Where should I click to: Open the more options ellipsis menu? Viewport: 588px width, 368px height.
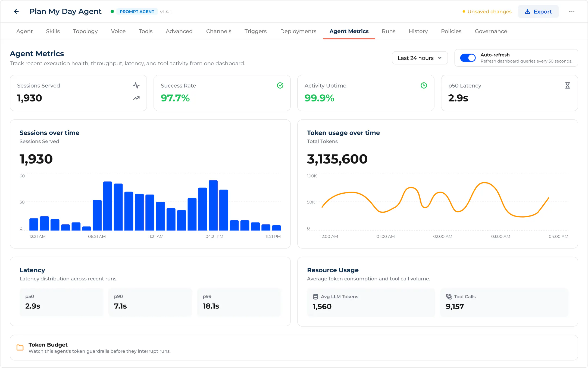coord(571,11)
